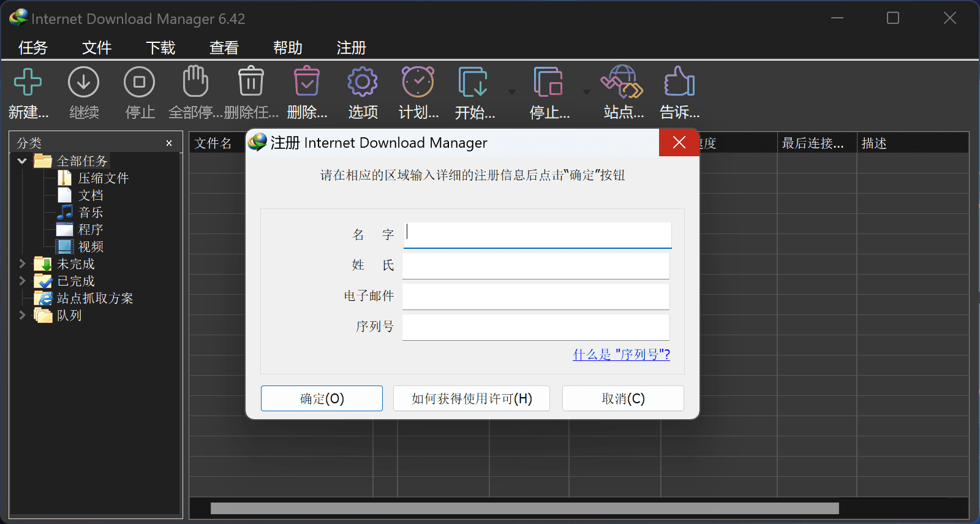Click the horizontal scrollbar of download list
The image size is (980, 524).
point(524,508)
